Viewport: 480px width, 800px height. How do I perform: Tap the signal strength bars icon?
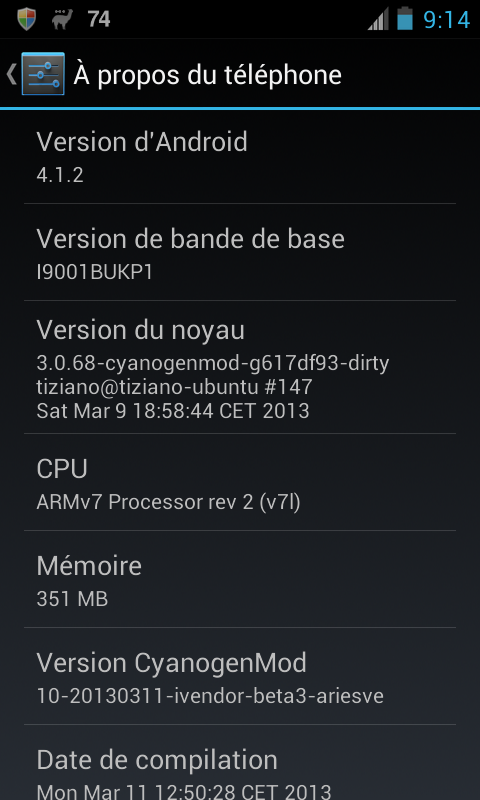tap(378, 20)
